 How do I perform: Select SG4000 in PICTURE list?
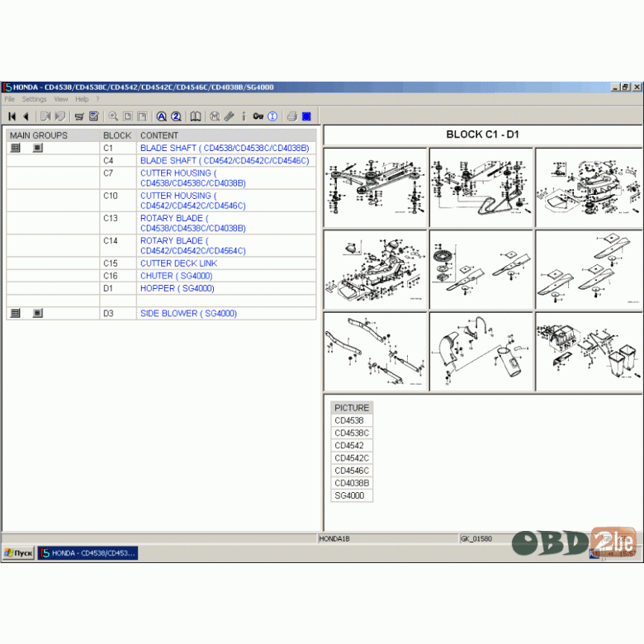point(352,495)
